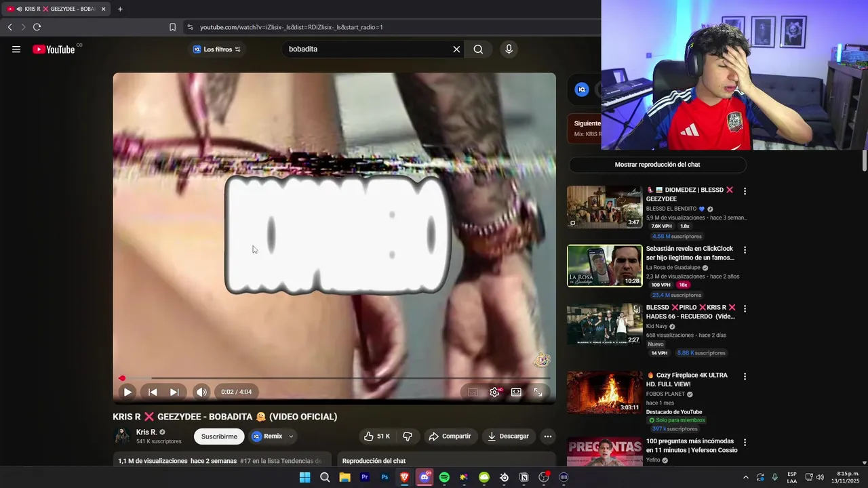Toggle subtitles in the player
Screen dimensions: 868x488
(x=473, y=392)
